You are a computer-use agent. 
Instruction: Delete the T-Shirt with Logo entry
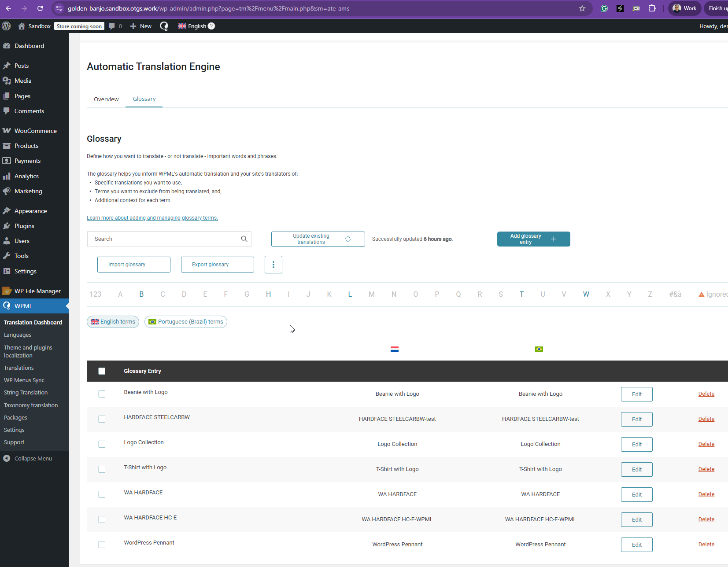(706, 469)
